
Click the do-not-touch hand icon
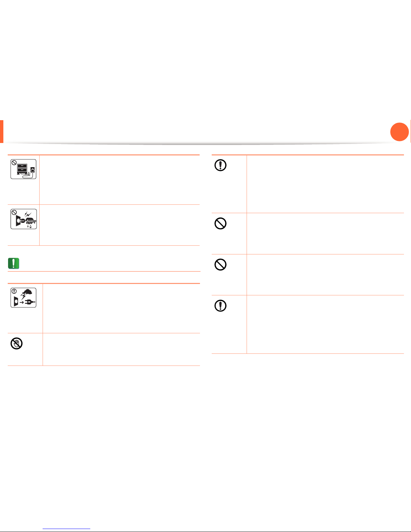pyautogui.click(x=16, y=344)
